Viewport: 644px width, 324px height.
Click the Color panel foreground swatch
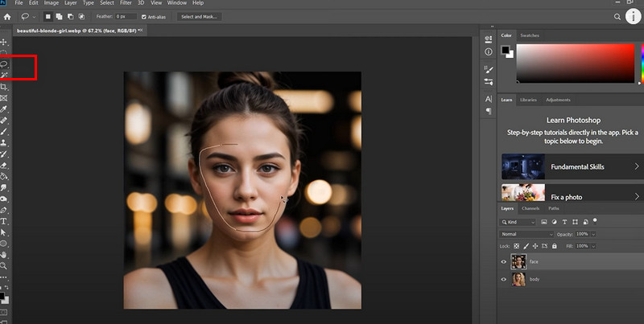pos(506,50)
